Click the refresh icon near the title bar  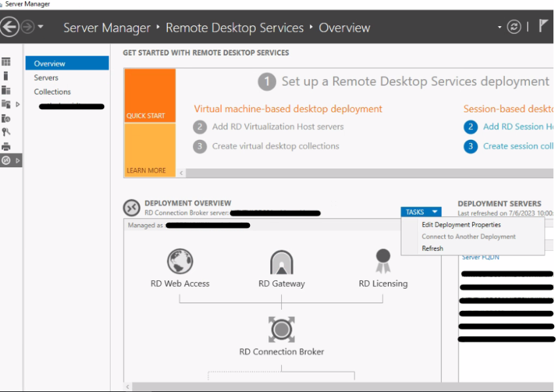514,27
